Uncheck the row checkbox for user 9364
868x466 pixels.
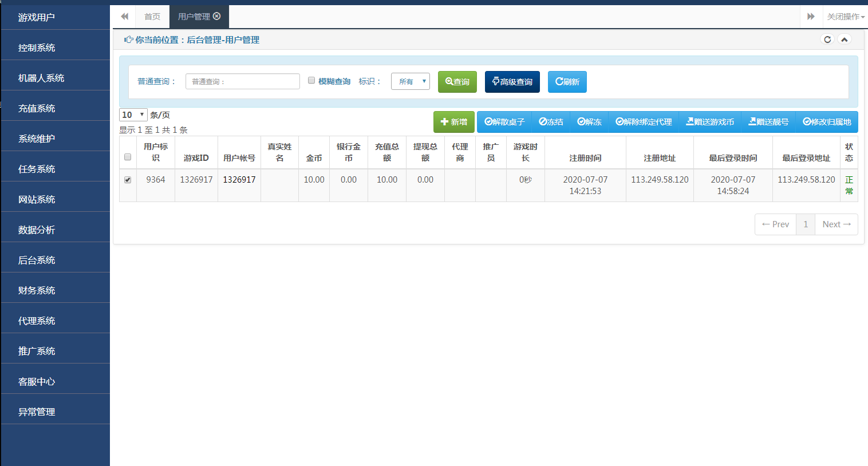(128, 180)
